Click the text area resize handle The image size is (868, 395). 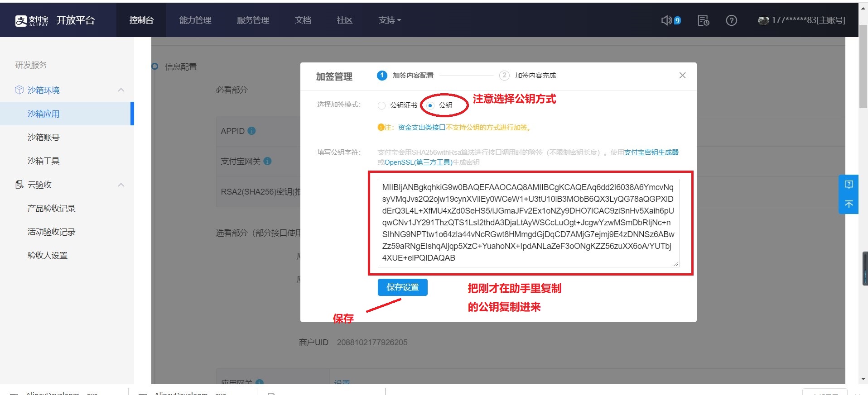tap(675, 263)
